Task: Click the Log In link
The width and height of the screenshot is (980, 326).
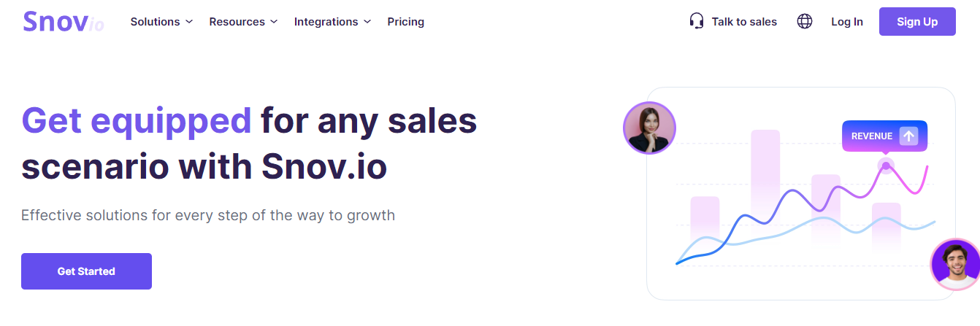Action: [x=846, y=22]
